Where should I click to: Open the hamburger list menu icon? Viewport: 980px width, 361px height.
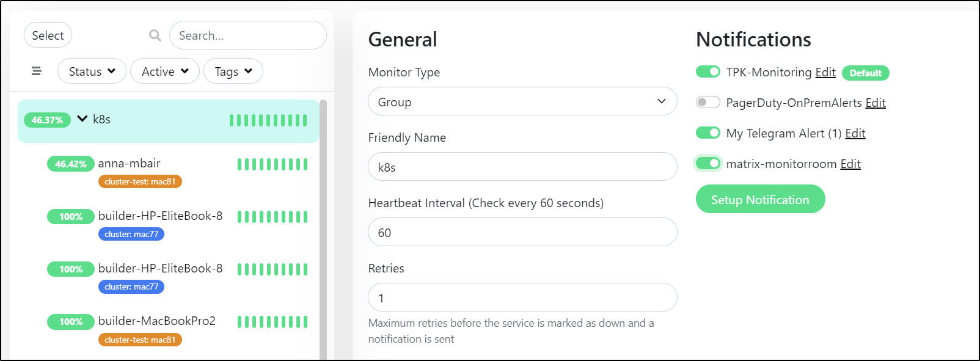coord(37,71)
